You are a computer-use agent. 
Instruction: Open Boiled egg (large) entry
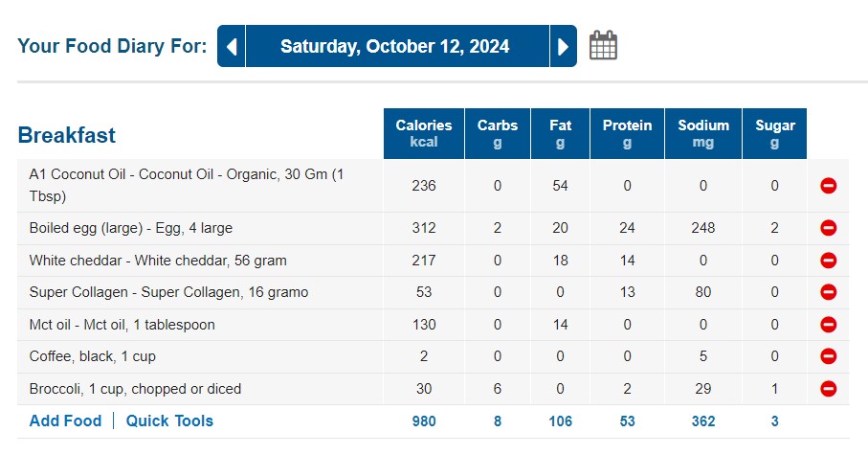pyautogui.click(x=130, y=228)
